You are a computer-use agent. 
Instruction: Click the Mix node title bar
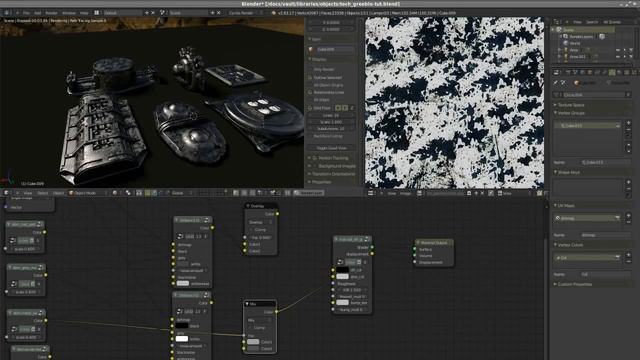[x=260, y=304]
